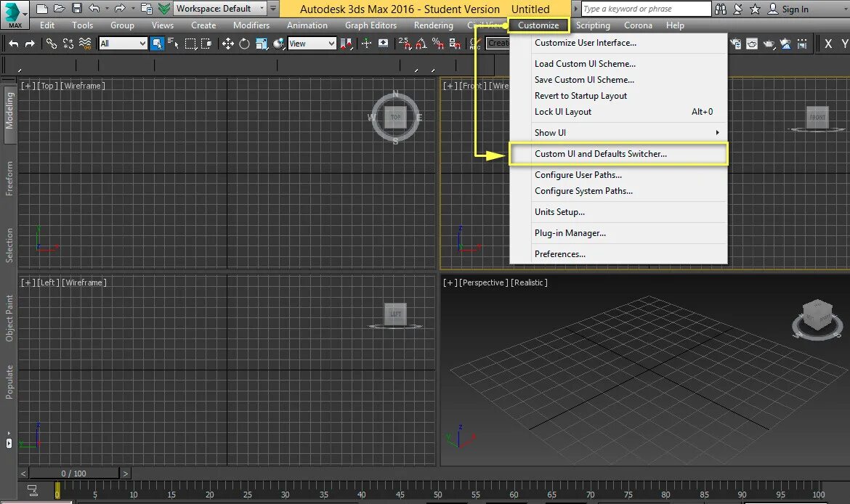850x504 pixels.
Task: Select the Bind to Space Warp tool
Action: (x=85, y=44)
